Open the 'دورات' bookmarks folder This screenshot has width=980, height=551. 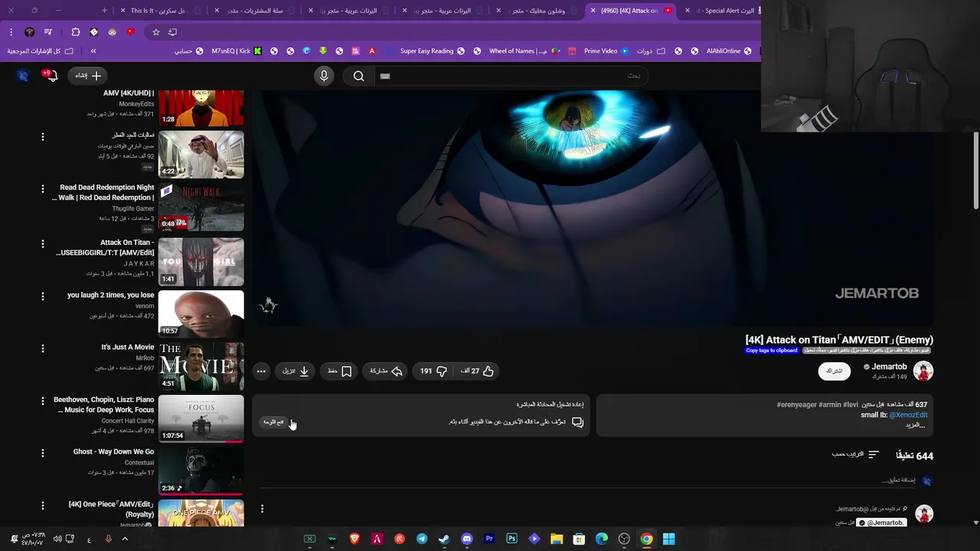tap(650, 51)
